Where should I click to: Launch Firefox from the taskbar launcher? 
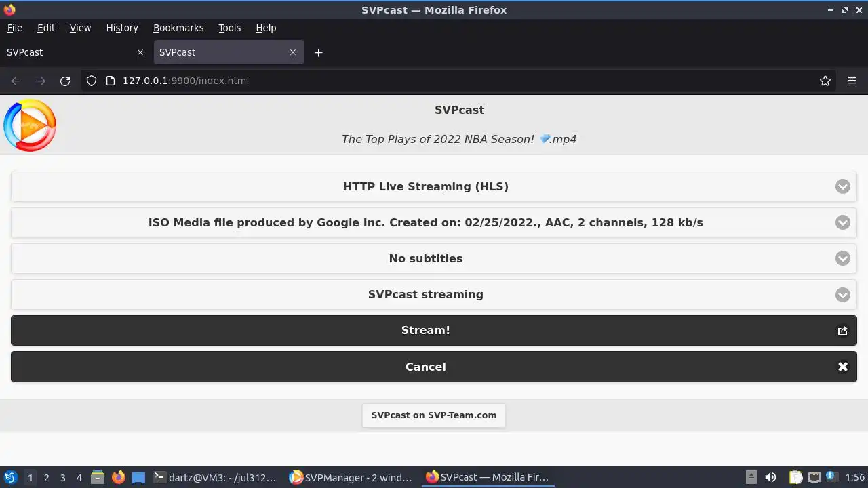coord(118,477)
